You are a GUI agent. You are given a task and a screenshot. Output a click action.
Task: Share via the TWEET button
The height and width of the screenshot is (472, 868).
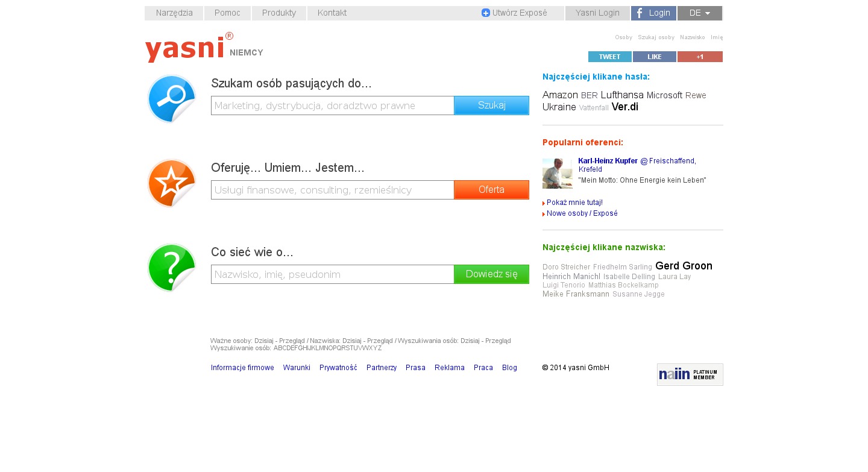tap(610, 57)
